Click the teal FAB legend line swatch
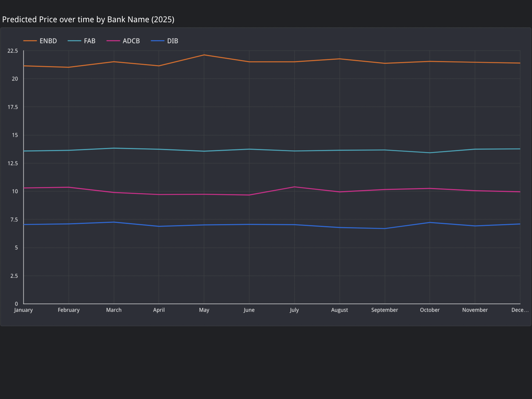 click(74, 41)
